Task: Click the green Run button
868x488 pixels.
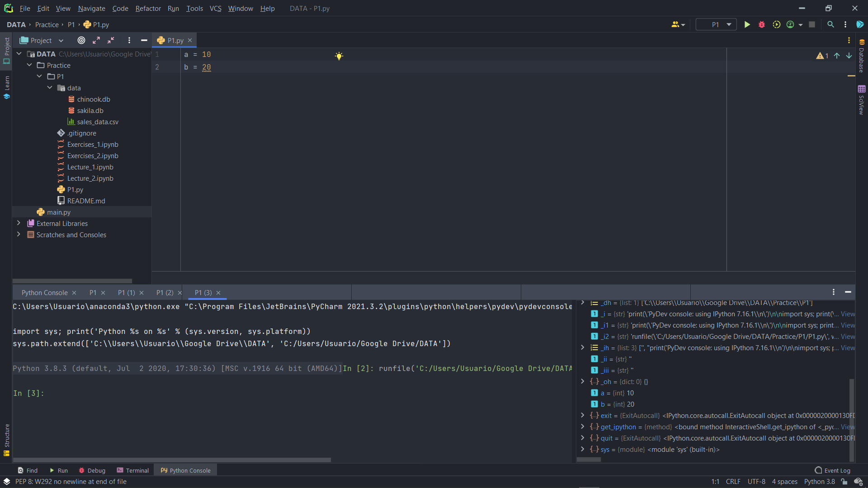Action: click(747, 25)
